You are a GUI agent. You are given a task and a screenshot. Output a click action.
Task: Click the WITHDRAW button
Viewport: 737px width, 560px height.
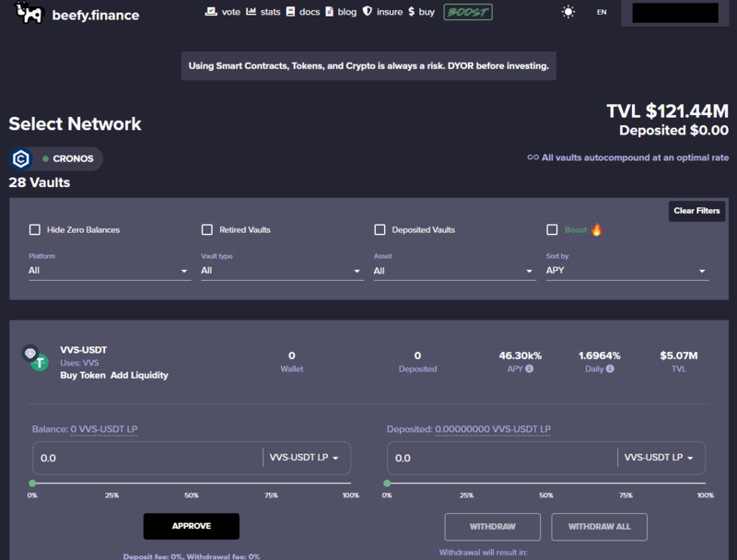tap(492, 527)
